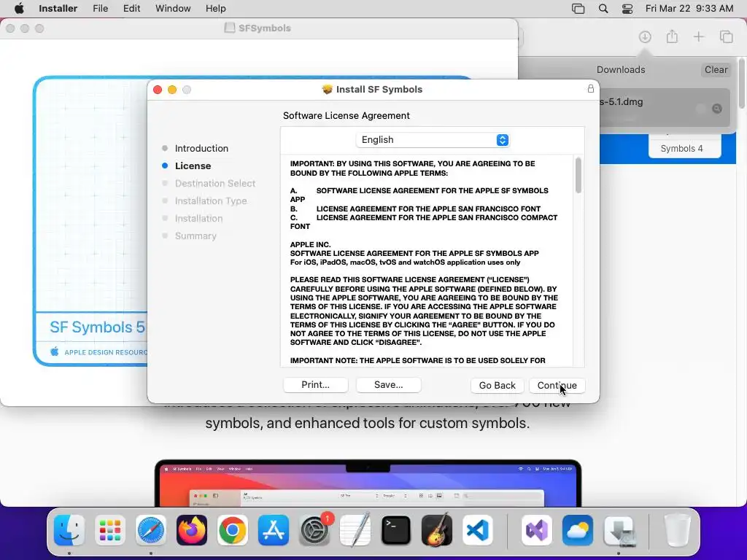Click the lock icon in Install SF Symbols window
This screenshot has height=560, width=747.
point(591,88)
